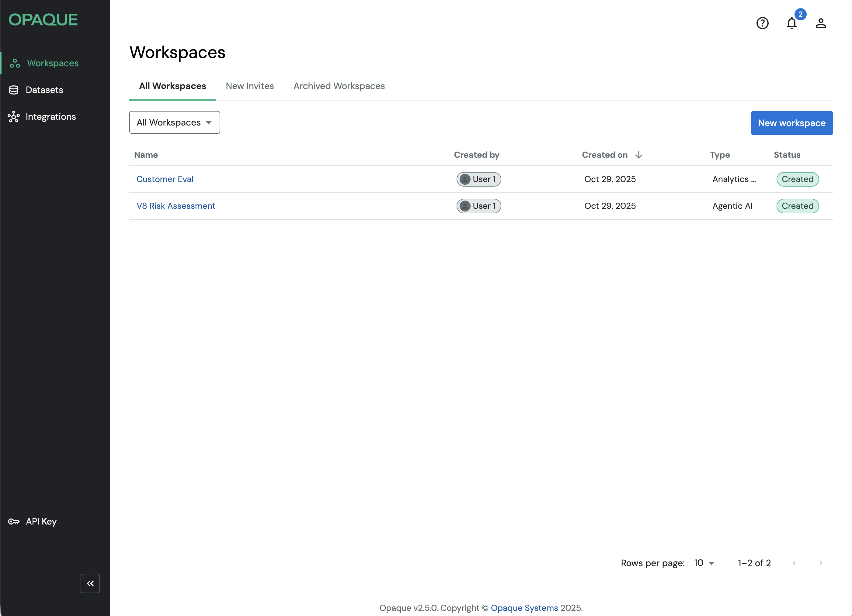852x616 pixels.
Task: Open the rows per page dropdown
Action: tap(704, 563)
